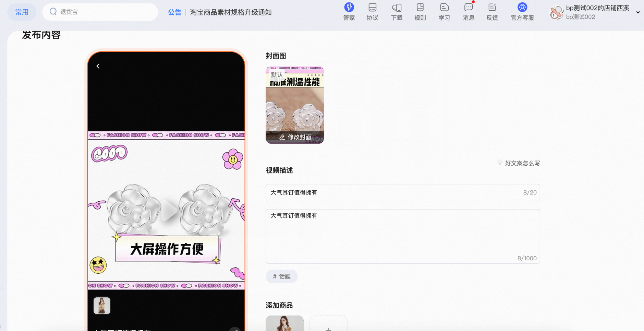Click the back arrow in phone preview

98,66
